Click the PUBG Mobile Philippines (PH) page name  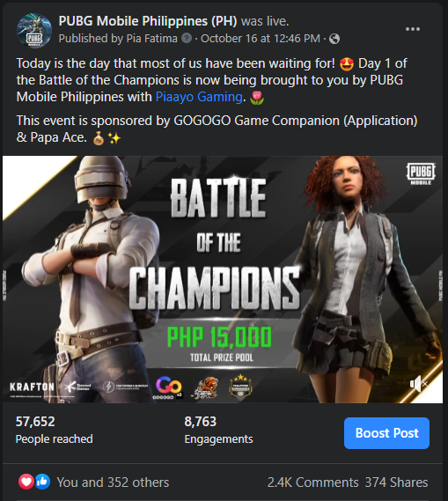[x=148, y=21]
